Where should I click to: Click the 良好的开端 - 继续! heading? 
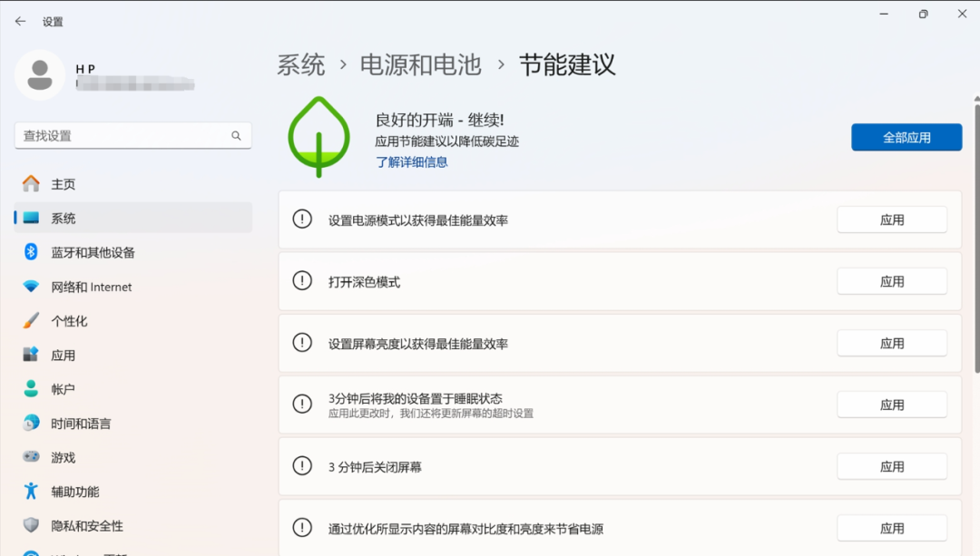tap(439, 120)
